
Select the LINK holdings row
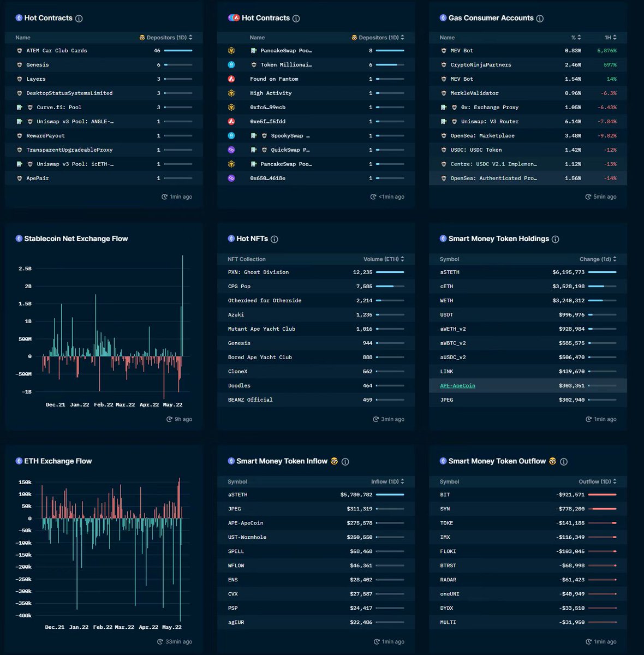pyautogui.click(x=528, y=371)
